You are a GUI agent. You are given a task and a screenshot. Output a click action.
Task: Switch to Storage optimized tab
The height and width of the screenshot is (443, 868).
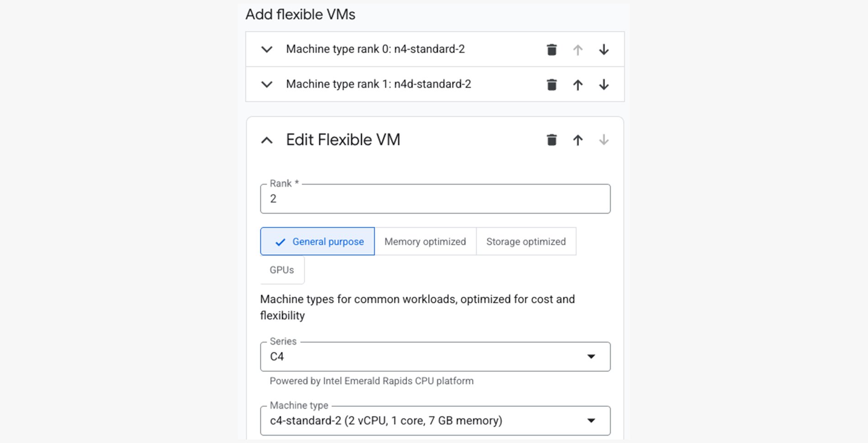point(526,241)
